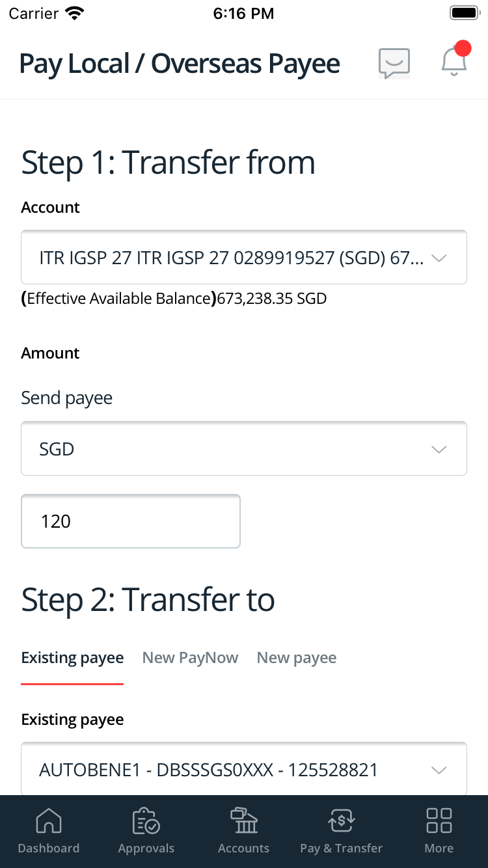The width and height of the screenshot is (488, 868).
Task: Select the Pay & Transfer icon
Action: pos(341,821)
